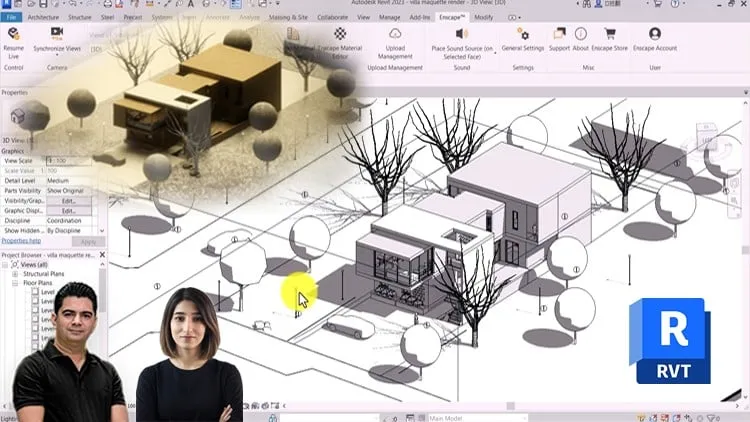Open the Properties help link
This screenshot has width=750, height=422.
click(21, 241)
